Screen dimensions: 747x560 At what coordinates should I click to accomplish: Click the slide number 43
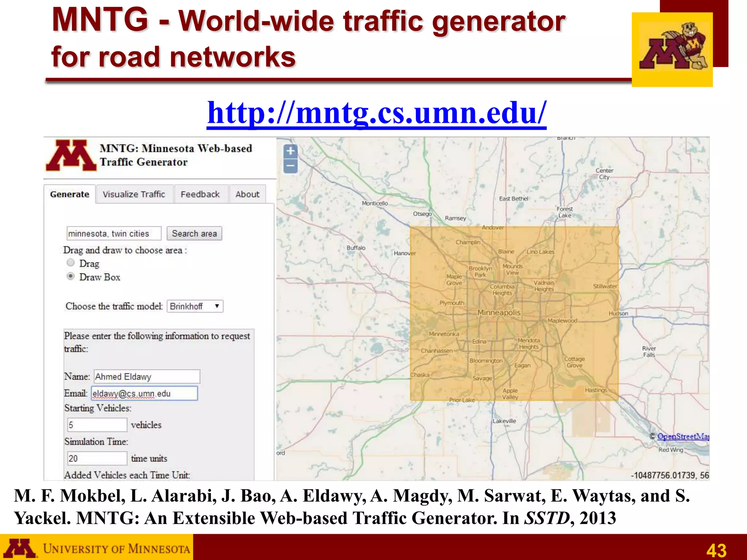click(x=716, y=550)
